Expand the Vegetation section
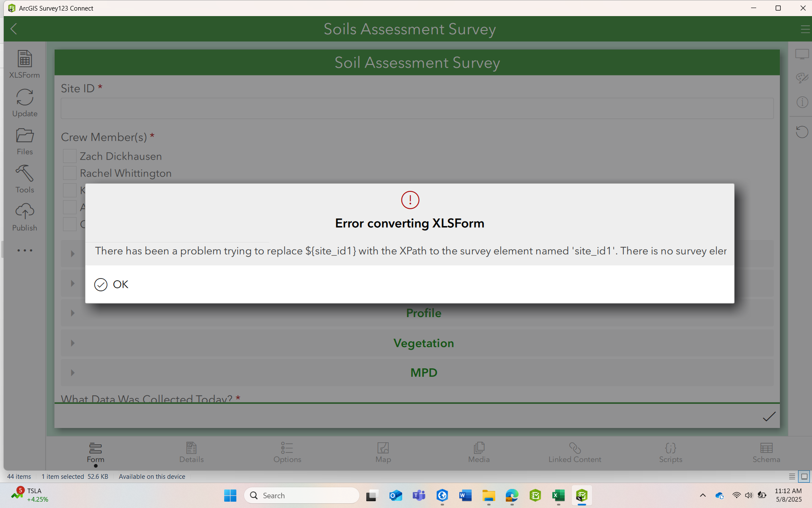 click(72, 343)
